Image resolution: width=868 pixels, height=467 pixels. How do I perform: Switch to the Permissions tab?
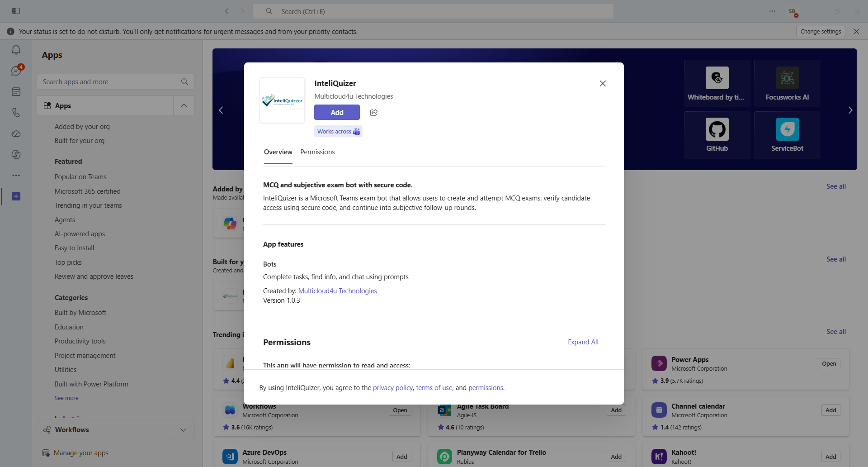[317, 152]
